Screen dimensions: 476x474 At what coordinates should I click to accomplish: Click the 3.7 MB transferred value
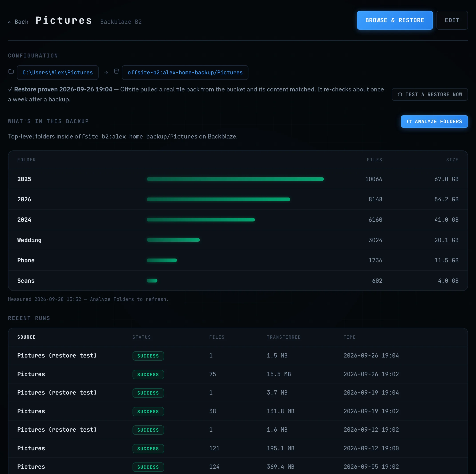277,393
